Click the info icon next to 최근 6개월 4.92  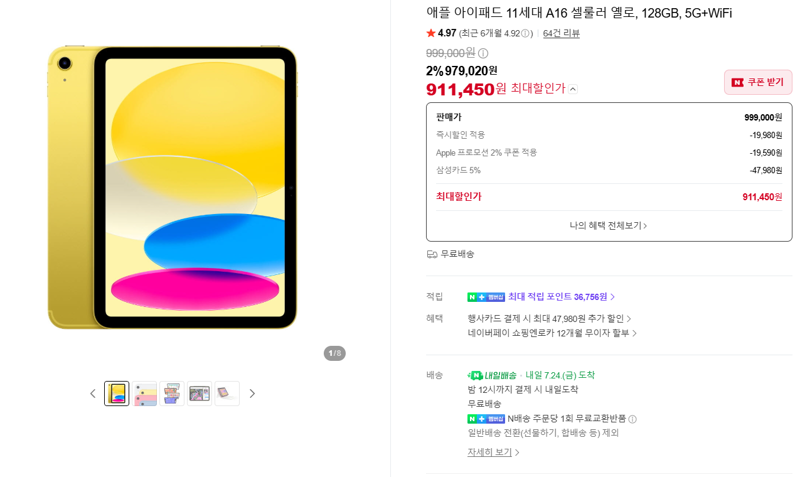[525, 34]
